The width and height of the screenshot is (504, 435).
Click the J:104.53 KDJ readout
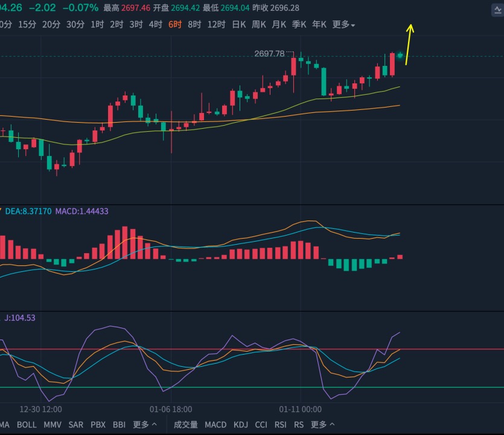[x=19, y=318]
